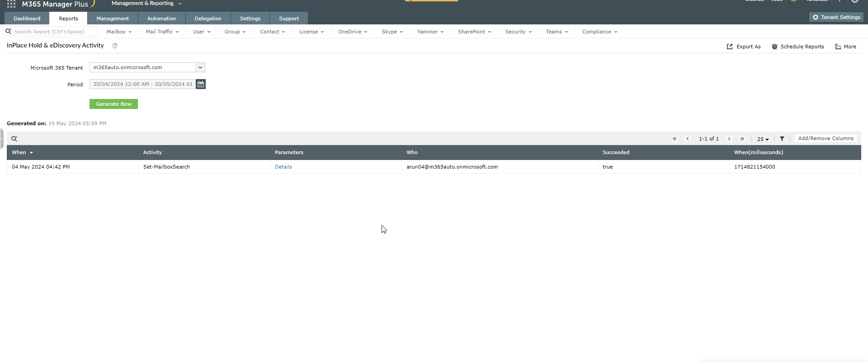This screenshot has width=868, height=362.
Task: Expand the Skype reports menu
Action: 392,32
